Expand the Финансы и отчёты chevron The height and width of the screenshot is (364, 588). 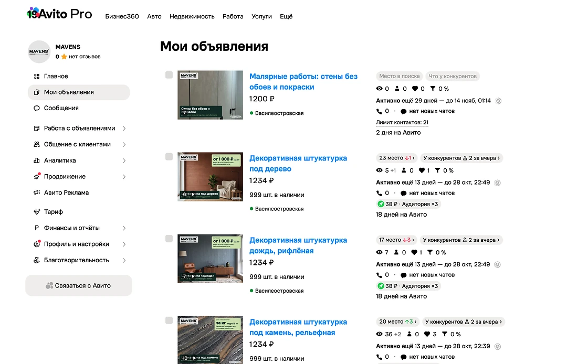[x=124, y=228]
